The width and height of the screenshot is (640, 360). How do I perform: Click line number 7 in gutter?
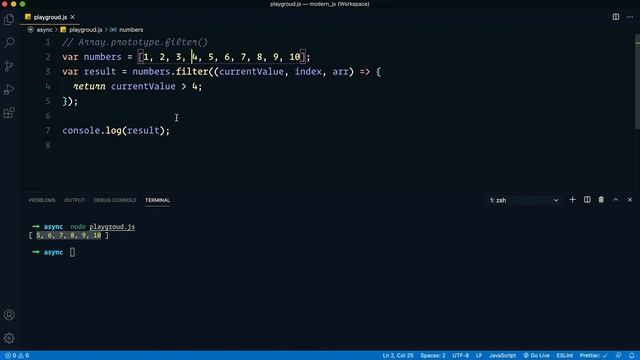(48, 131)
